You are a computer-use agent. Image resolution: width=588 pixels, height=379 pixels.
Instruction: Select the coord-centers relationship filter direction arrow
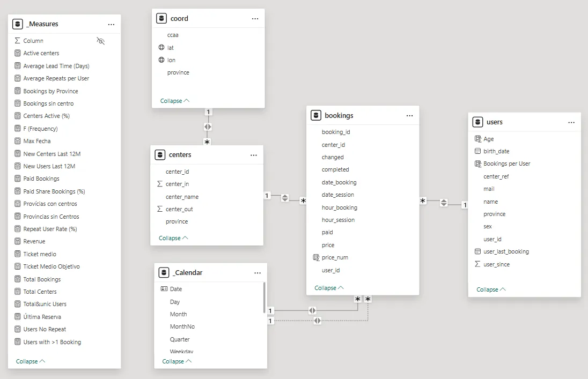208,127
